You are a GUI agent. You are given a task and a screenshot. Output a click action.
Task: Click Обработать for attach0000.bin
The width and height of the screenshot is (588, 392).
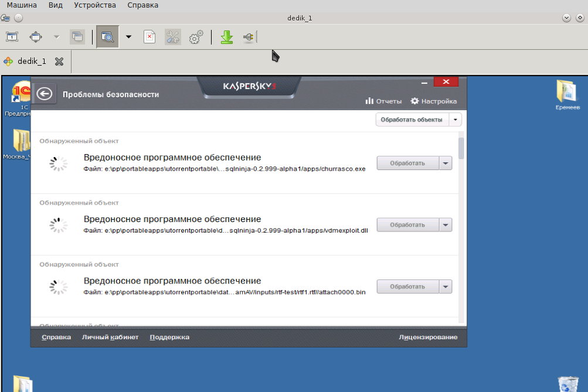click(x=407, y=287)
